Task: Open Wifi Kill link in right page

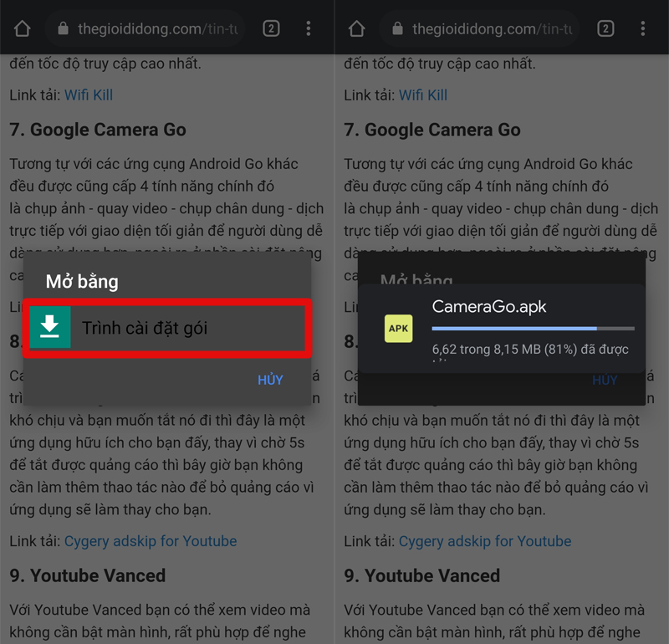Action: click(423, 95)
